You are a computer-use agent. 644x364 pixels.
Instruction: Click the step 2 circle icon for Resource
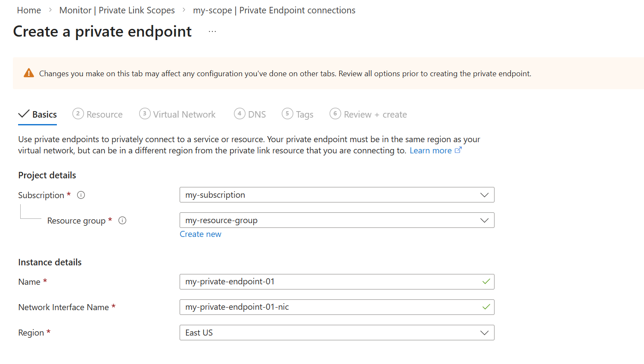78,114
